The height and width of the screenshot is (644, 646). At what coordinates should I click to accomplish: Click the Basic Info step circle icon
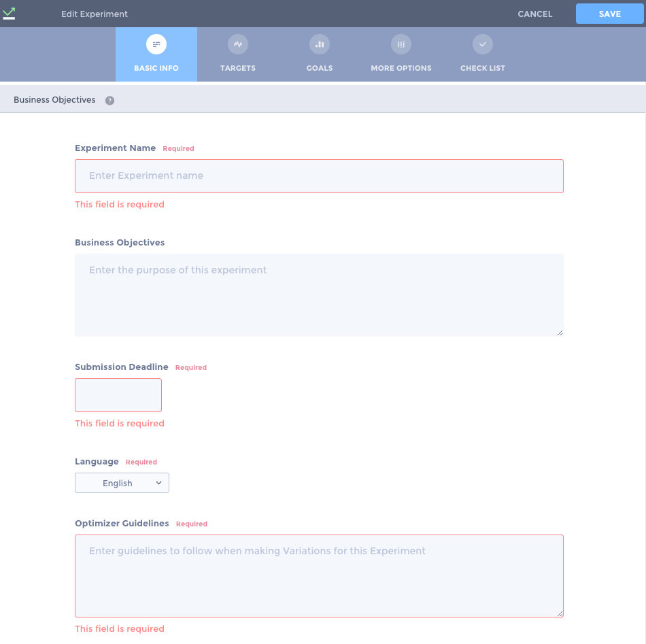pyautogui.click(x=156, y=44)
